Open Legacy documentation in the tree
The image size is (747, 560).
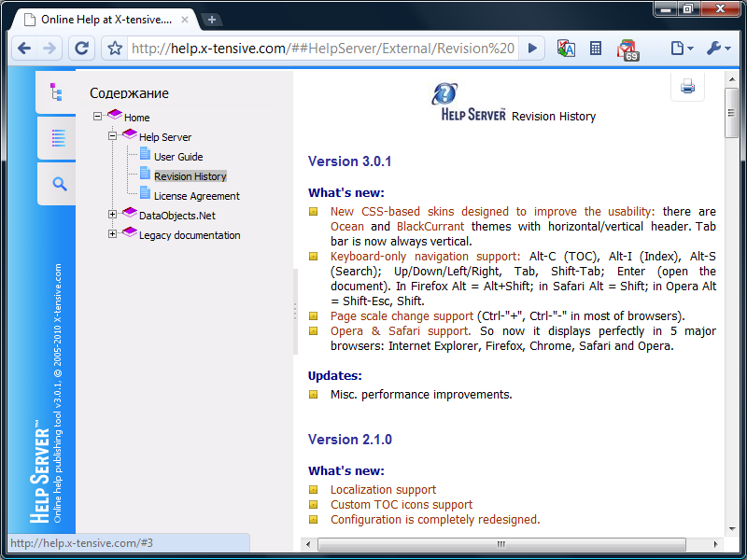click(x=190, y=235)
